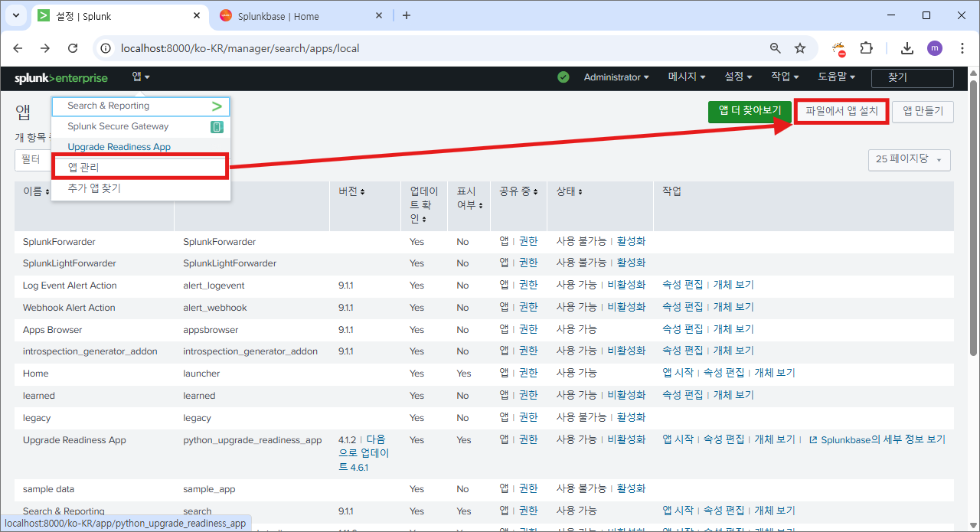Open the tab search chevron button

tap(16, 15)
